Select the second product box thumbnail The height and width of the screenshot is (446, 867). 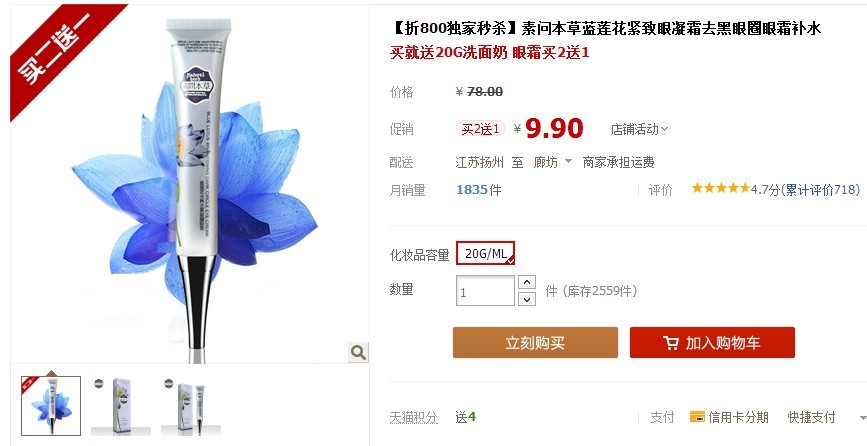(121, 406)
